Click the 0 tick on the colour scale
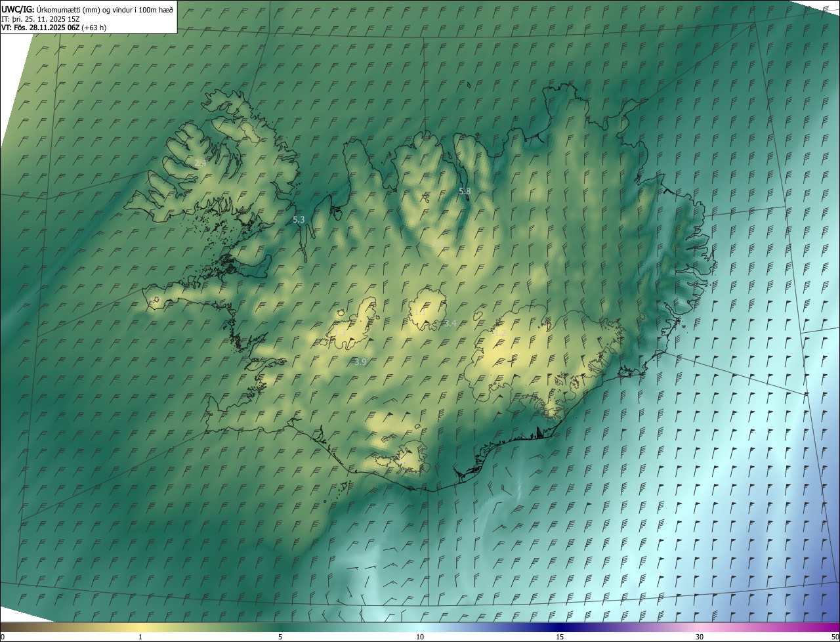 tap(3, 637)
